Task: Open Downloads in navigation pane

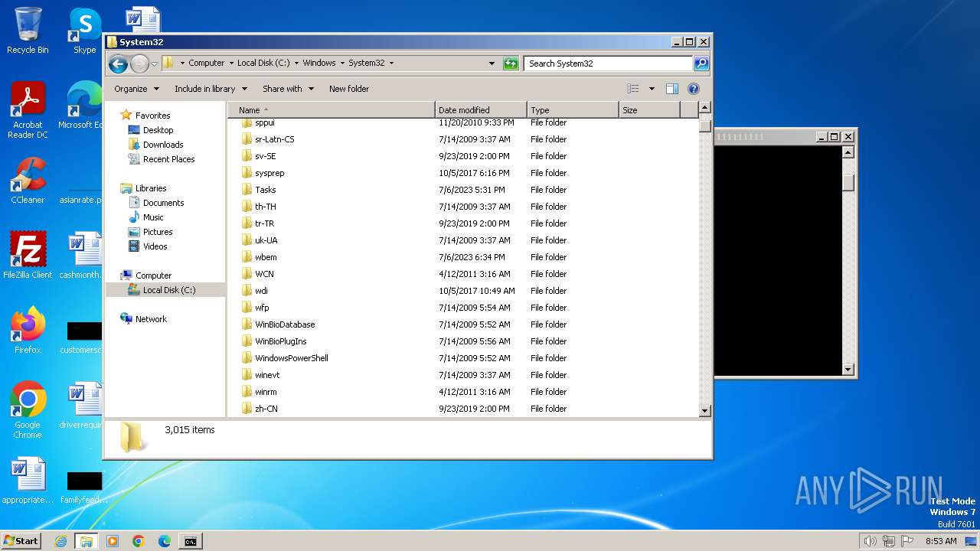Action: [163, 145]
